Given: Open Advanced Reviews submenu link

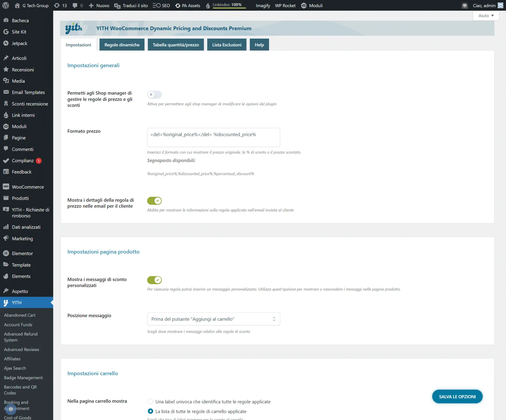Looking at the screenshot, I should 21,349.
